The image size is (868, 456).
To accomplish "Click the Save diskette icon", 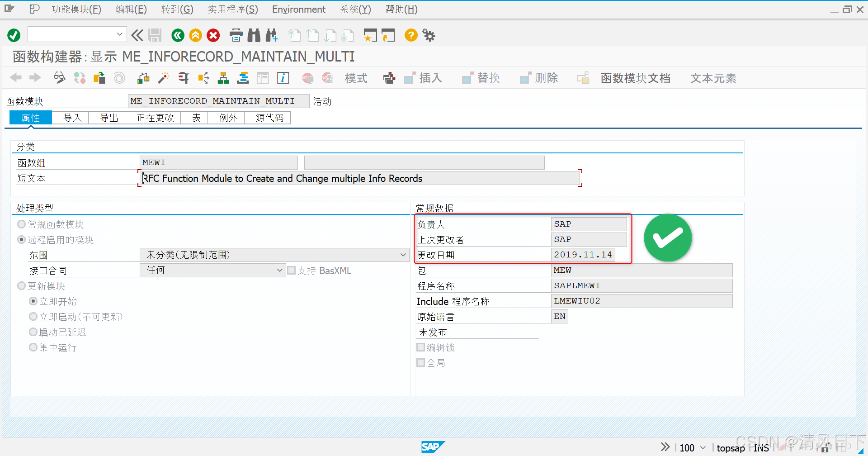I will pyautogui.click(x=155, y=35).
